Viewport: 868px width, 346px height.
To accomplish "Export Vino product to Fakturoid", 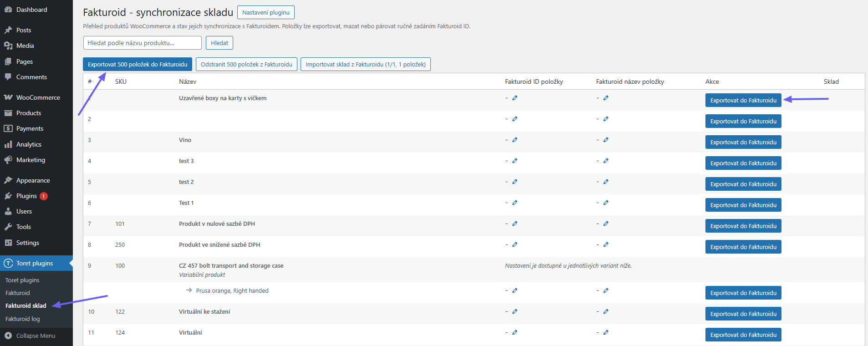I will pos(743,142).
